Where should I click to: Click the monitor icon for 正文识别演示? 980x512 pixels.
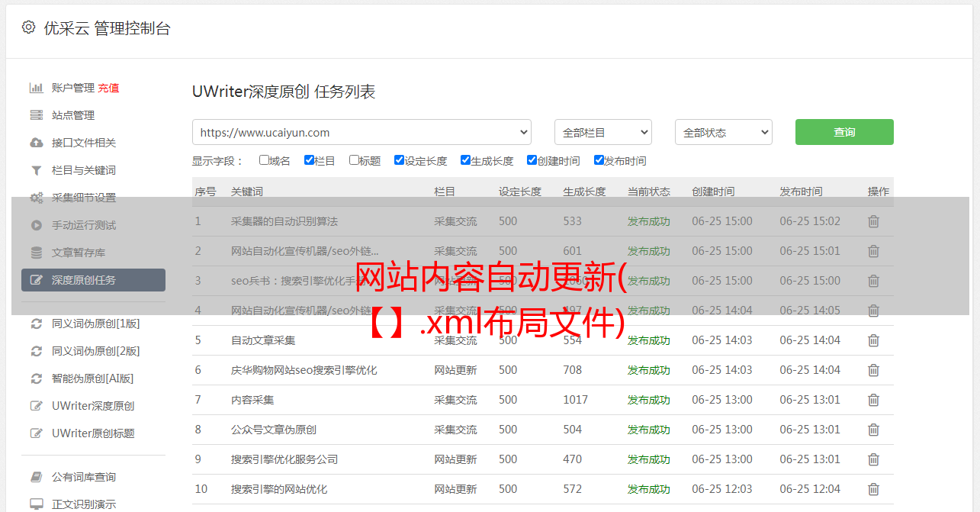(x=36, y=504)
